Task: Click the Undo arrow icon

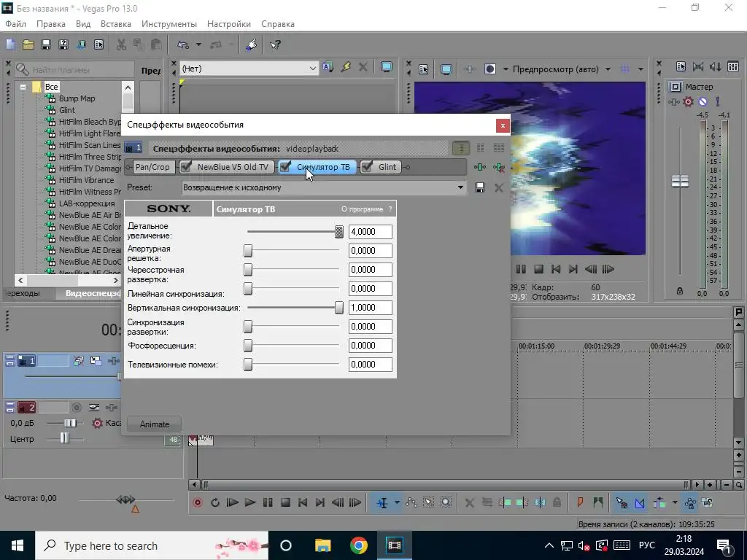Action: [x=183, y=44]
